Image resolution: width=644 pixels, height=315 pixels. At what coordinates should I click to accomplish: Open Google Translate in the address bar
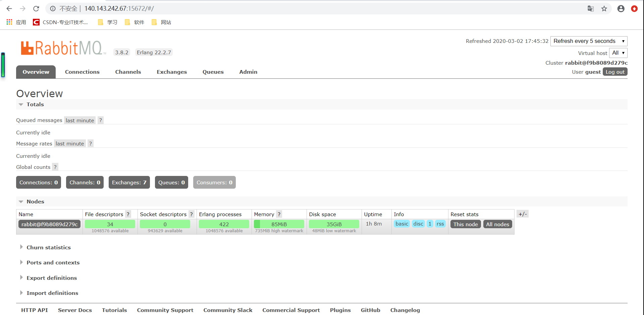coord(591,9)
